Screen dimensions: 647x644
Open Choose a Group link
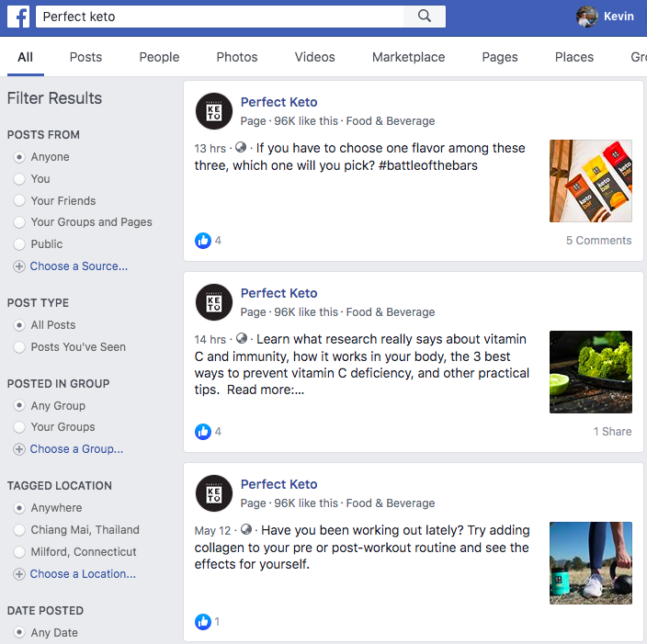pos(76,449)
